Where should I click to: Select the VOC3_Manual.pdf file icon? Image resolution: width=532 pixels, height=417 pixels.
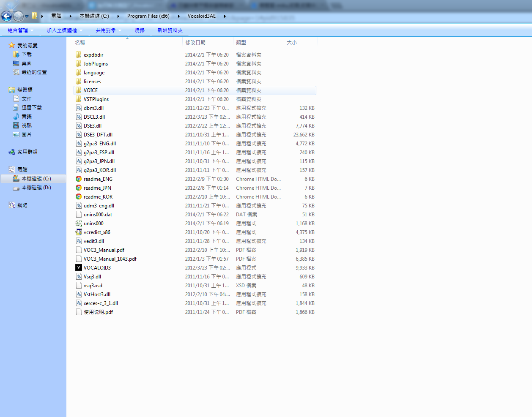(79, 250)
